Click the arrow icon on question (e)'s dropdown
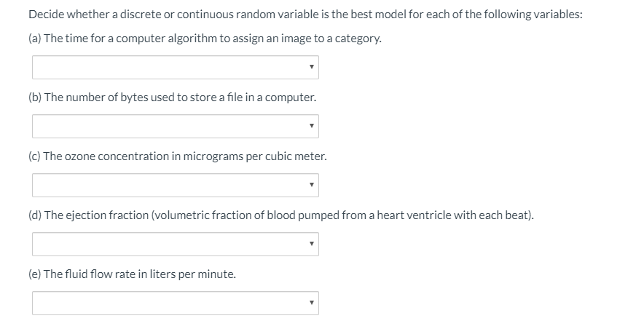This screenshot has width=644, height=321. 311,303
